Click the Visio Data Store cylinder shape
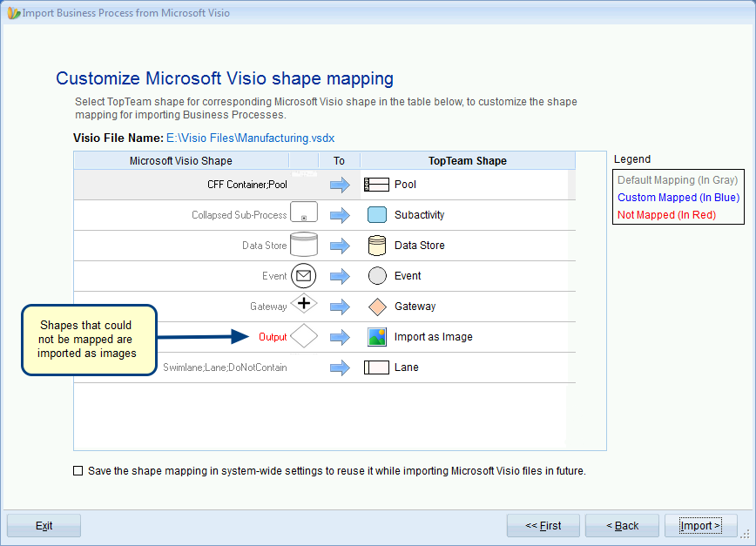The height and width of the screenshot is (546, 756). tap(304, 245)
